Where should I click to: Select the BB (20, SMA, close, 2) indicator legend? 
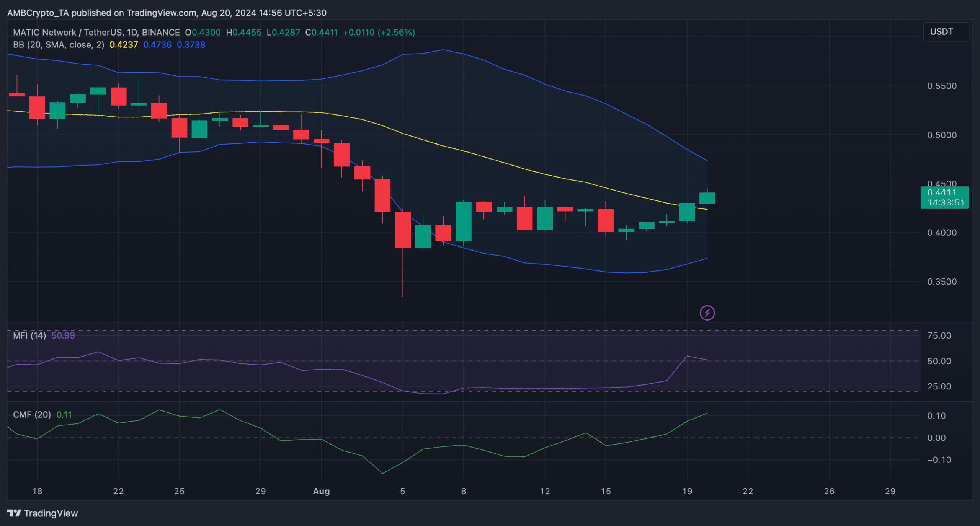coord(58,45)
